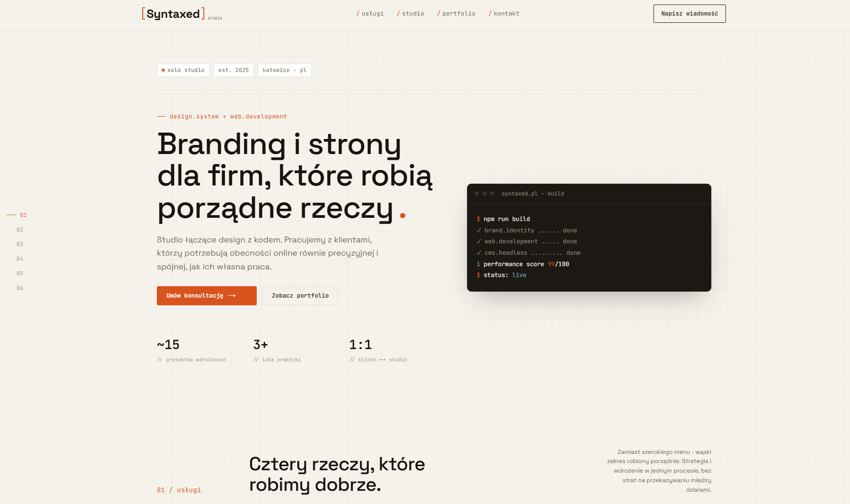Click the Studio łączące design paragraph

click(x=268, y=253)
